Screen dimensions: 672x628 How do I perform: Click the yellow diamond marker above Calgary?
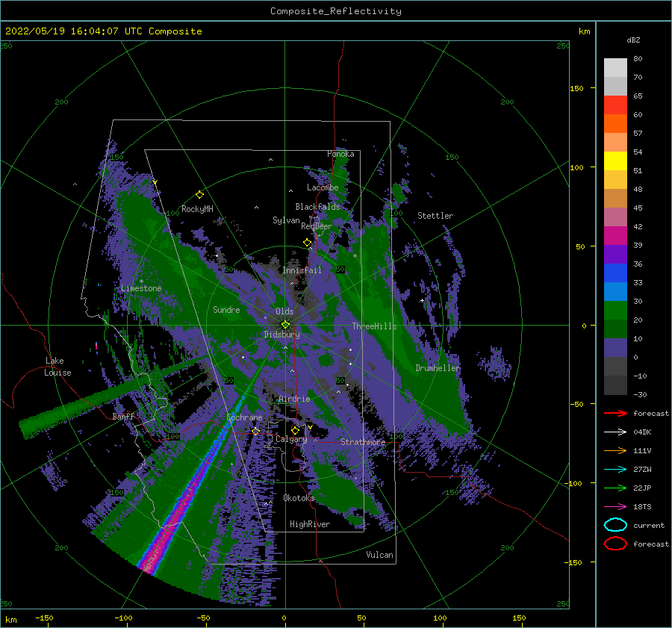tap(295, 430)
